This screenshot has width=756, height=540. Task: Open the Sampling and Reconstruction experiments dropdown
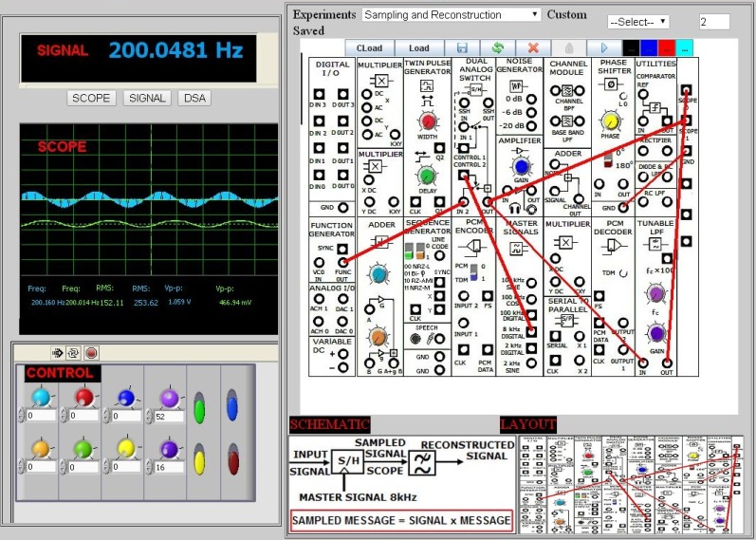click(452, 15)
